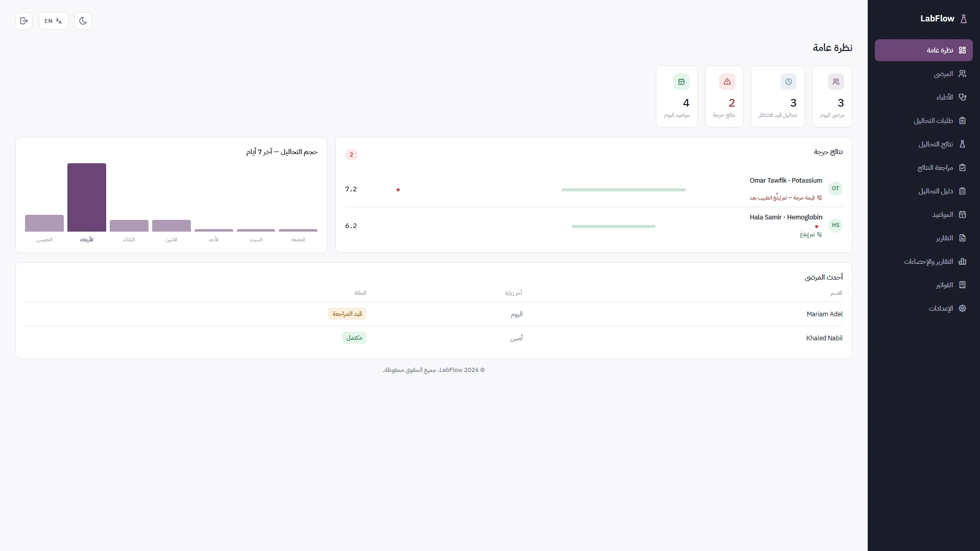
Task: Open المرضى menu item
Action: (924, 73)
